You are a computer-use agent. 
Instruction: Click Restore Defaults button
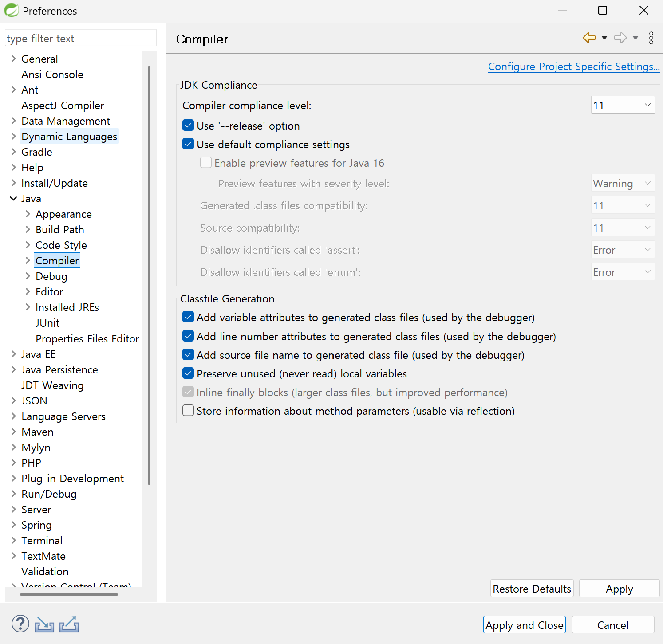(x=532, y=589)
